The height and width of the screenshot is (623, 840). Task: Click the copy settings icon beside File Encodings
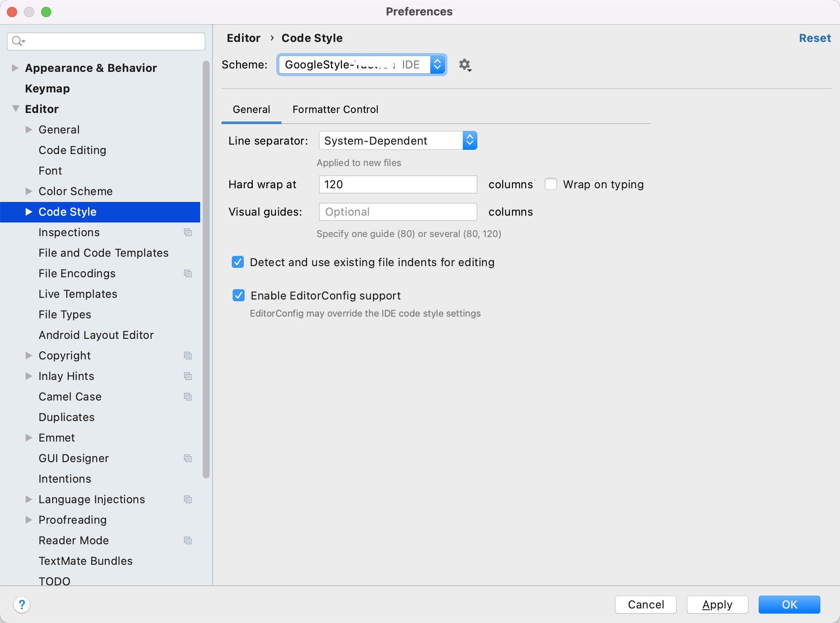tap(188, 273)
